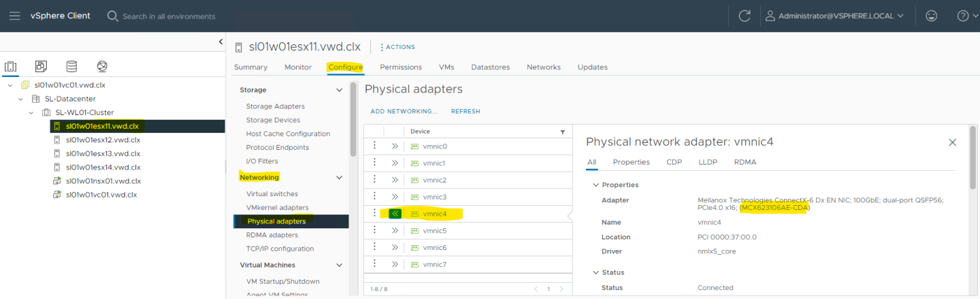Expand details for vmnic0 row
The image size is (980, 299).
394,146
